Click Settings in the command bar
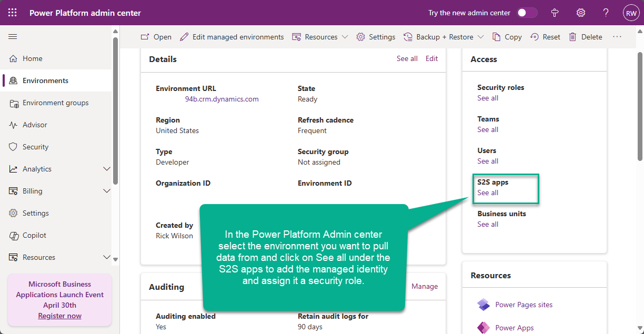 [376, 37]
